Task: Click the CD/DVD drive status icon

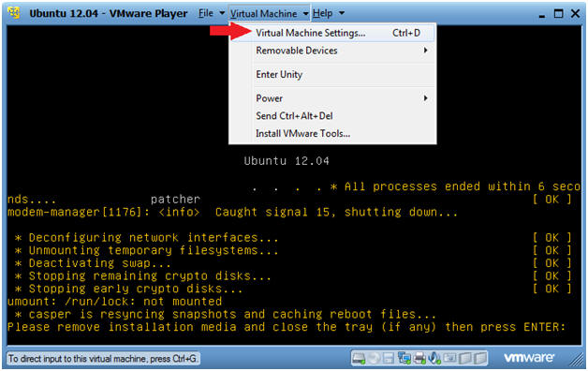Action: [374, 358]
